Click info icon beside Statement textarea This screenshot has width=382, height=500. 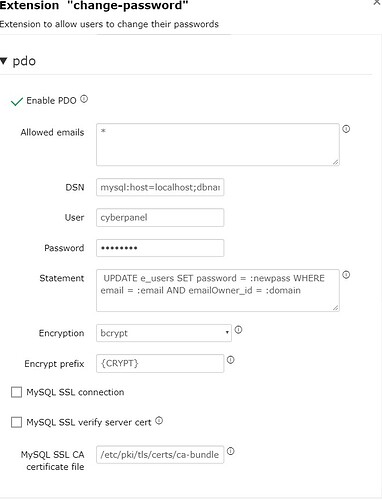346,275
